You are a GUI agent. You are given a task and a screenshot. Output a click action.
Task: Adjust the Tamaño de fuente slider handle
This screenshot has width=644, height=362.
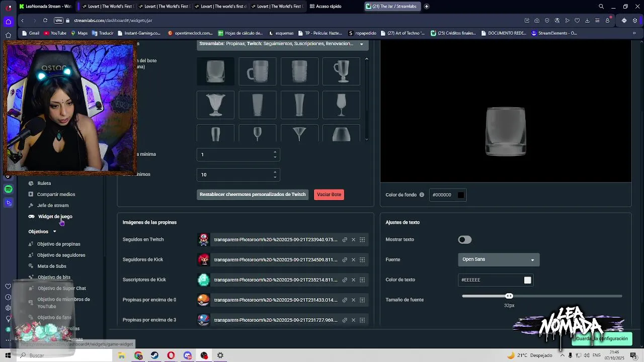pos(509,296)
